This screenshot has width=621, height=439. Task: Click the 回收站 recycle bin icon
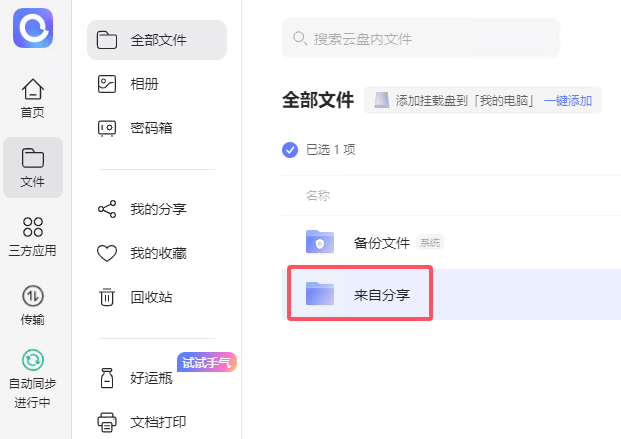(x=107, y=297)
